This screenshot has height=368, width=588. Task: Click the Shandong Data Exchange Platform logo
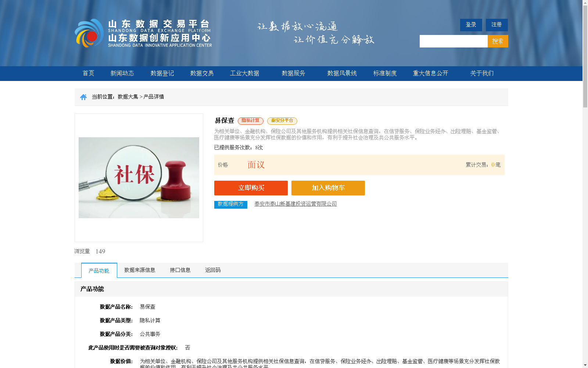point(143,33)
